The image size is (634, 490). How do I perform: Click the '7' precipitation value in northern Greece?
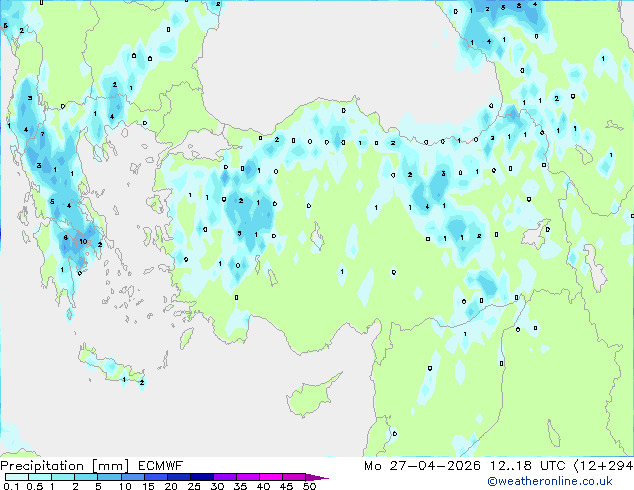42,134
